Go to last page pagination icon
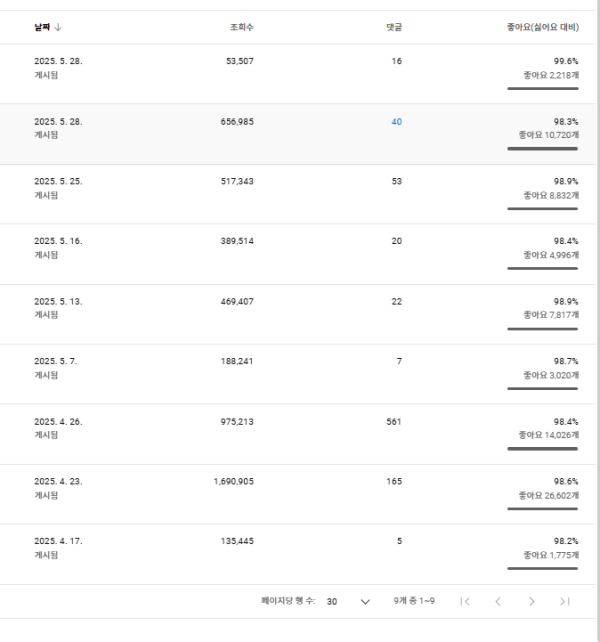 coord(565,601)
